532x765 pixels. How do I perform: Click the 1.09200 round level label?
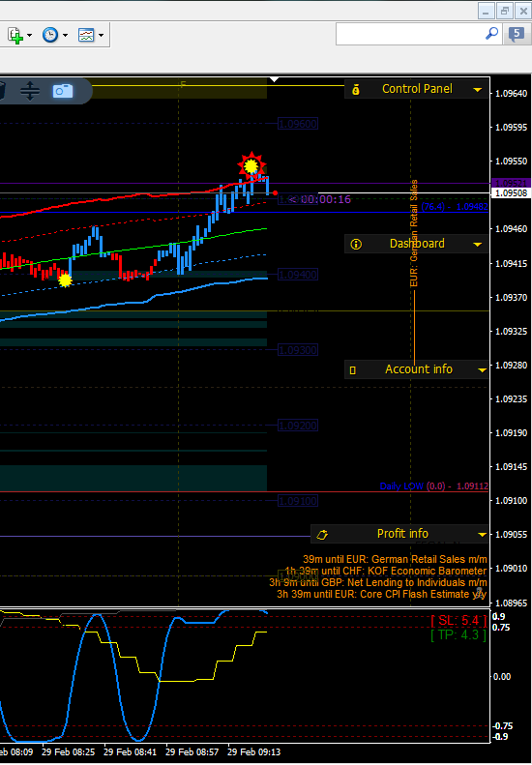click(x=298, y=426)
